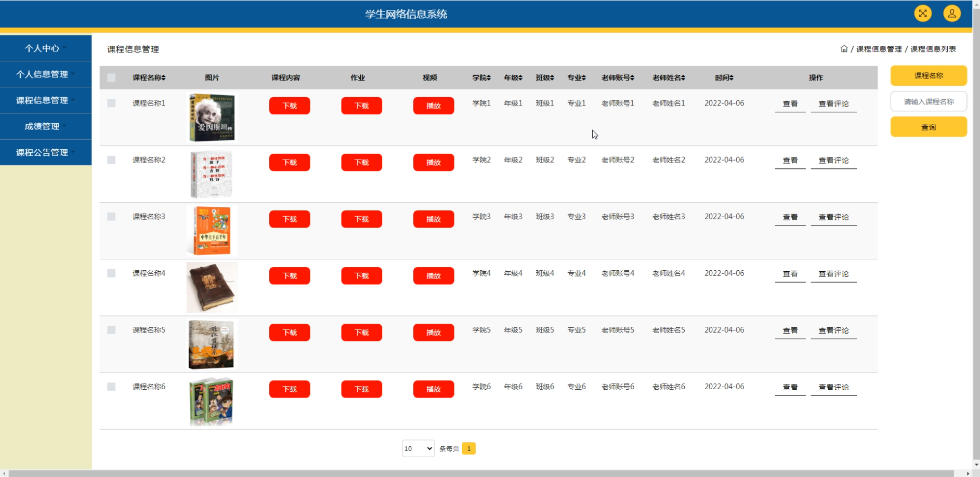This screenshot has width=980, height=477.
Task: Check the box for 课程名称1 row
Action: 111,103
